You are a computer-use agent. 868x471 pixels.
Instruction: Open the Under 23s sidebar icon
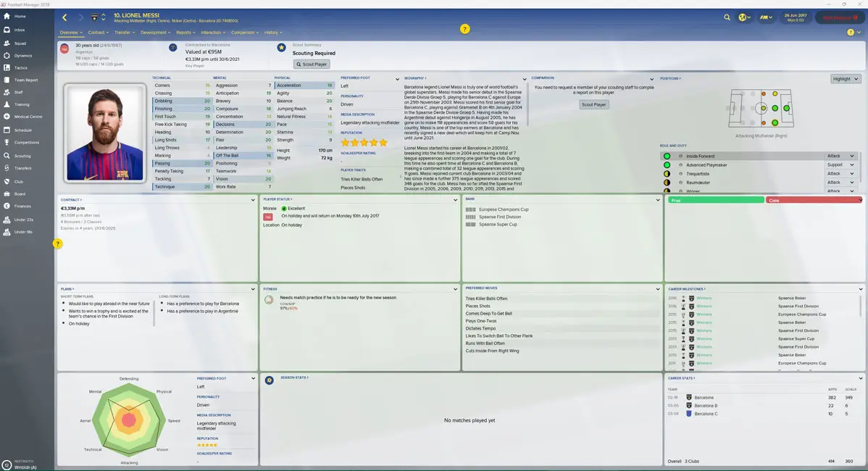[7, 220]
